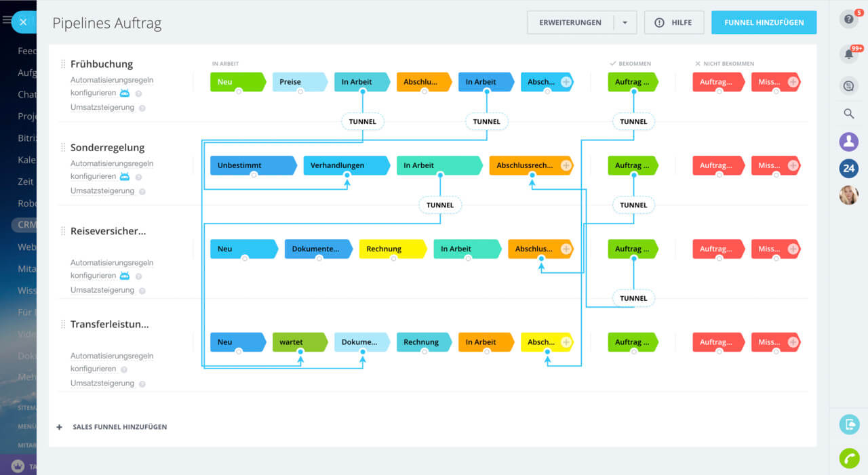Image resolution: width=868 pixels, height=475 pixels.
Task: Click the notifications bell icon
Action: tap(848, 54)
